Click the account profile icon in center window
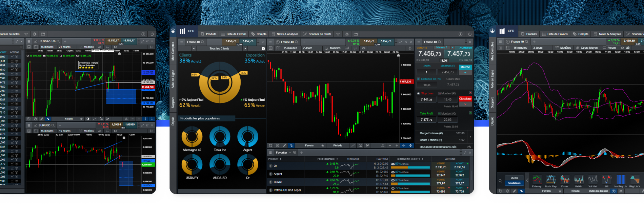This screenshot has width=644, height=206. pos(173,31)
